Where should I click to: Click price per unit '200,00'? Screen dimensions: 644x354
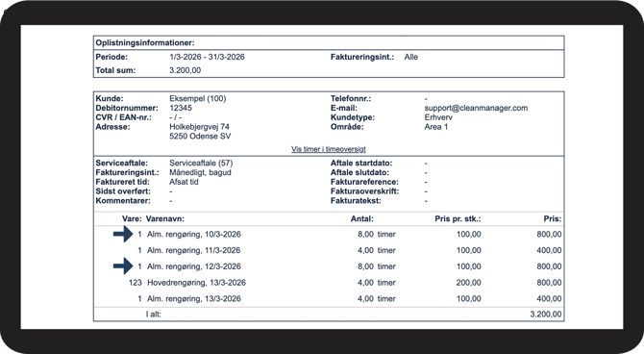[468, 283]
